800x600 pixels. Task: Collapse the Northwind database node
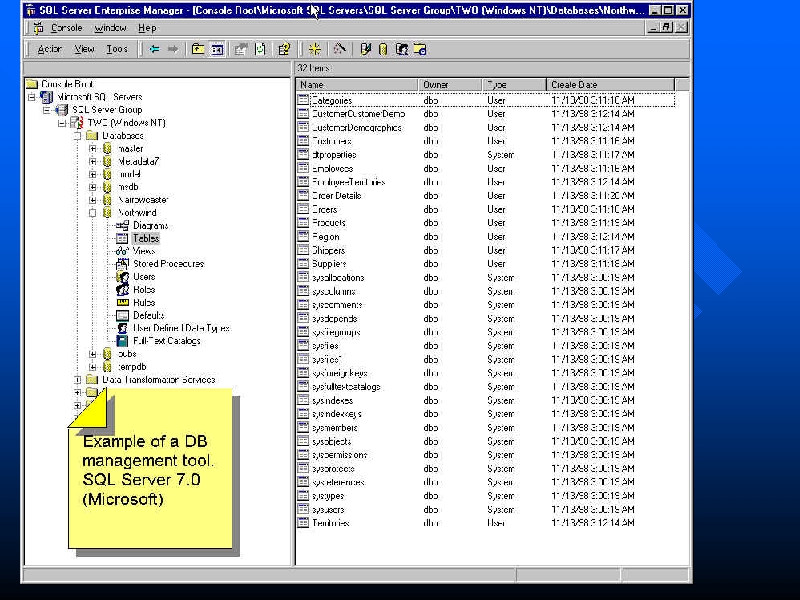pyautogui.click(x=93, y=213)
